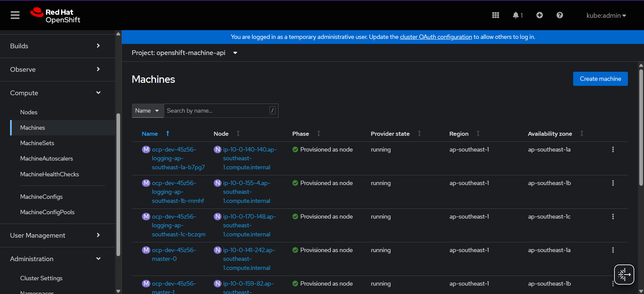Click Provisioned as node status for master-0

(x=323, y=250)
